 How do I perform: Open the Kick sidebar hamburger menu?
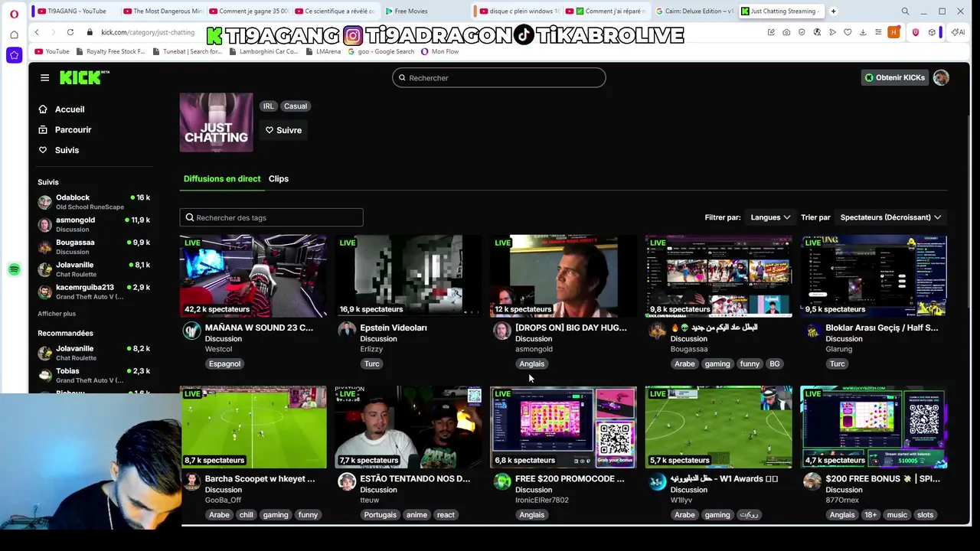click(x=44, y=77)
